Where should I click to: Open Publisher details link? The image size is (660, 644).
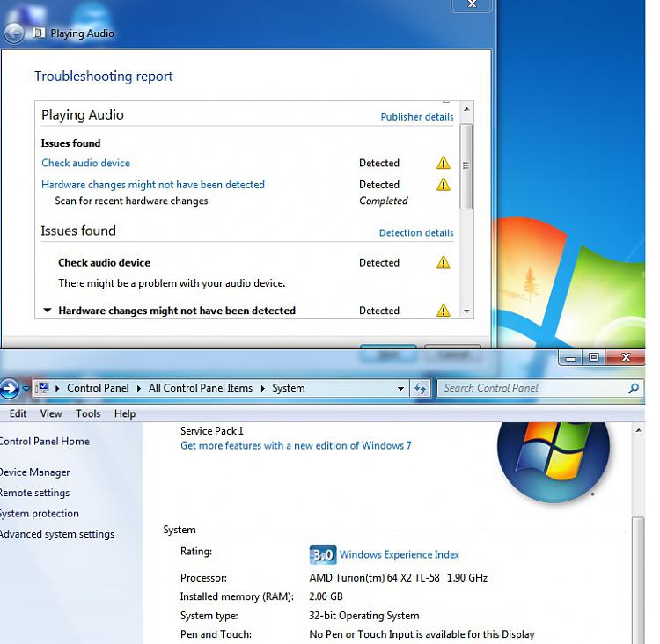click(417, 117)
